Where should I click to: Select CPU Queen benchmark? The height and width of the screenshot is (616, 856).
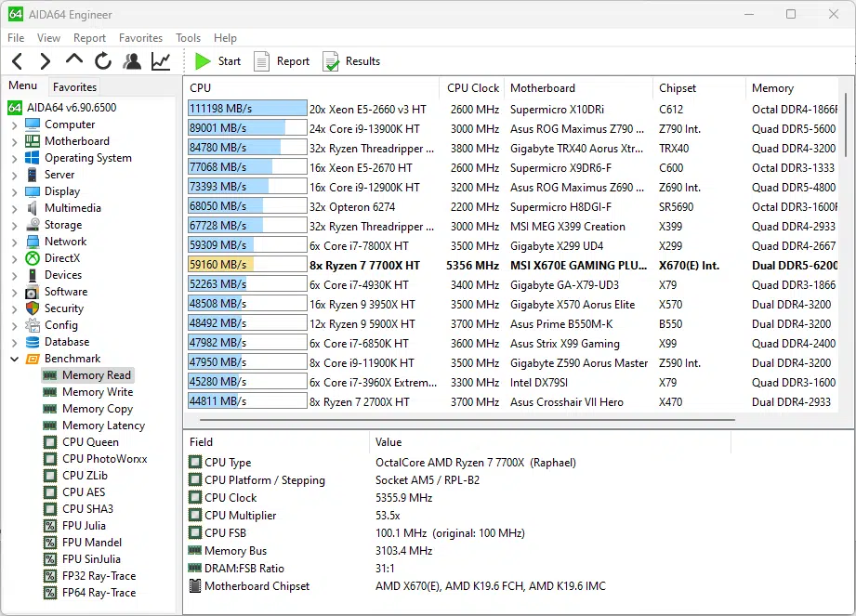90,442
